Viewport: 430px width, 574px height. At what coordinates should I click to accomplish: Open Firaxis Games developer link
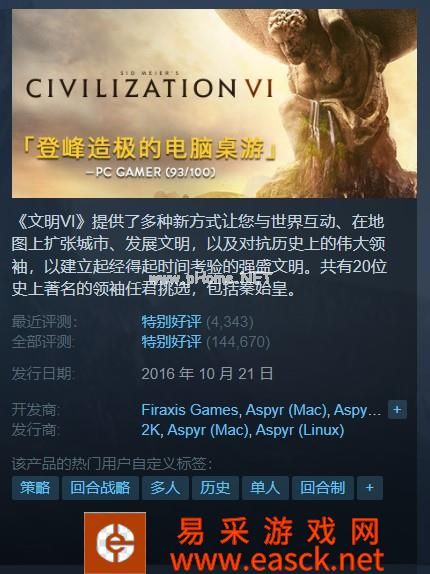[x=189, y=410]
